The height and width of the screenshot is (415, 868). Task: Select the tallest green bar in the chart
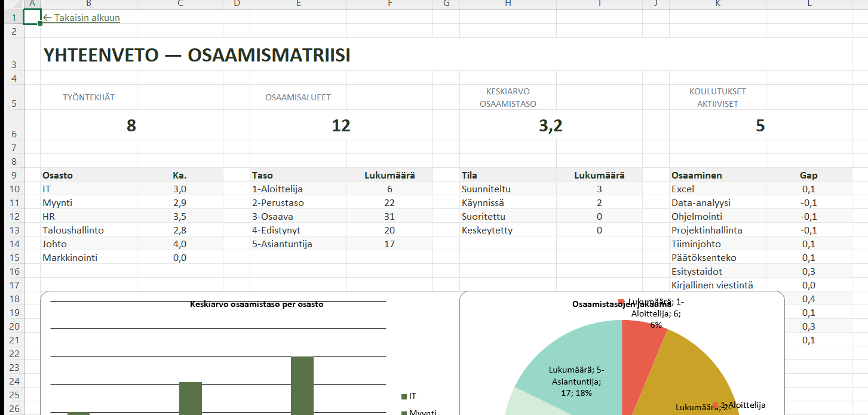302,385
